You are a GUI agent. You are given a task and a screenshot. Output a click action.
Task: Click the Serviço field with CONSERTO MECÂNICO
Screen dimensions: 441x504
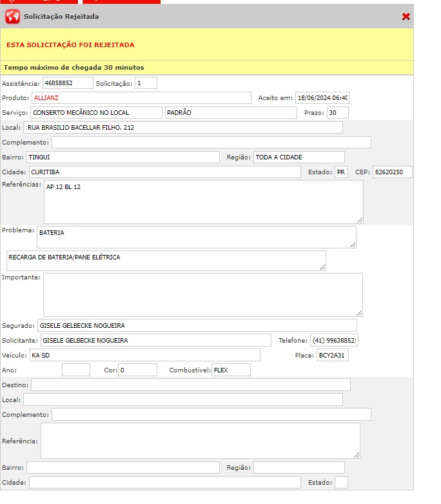(x=96, y=113)
